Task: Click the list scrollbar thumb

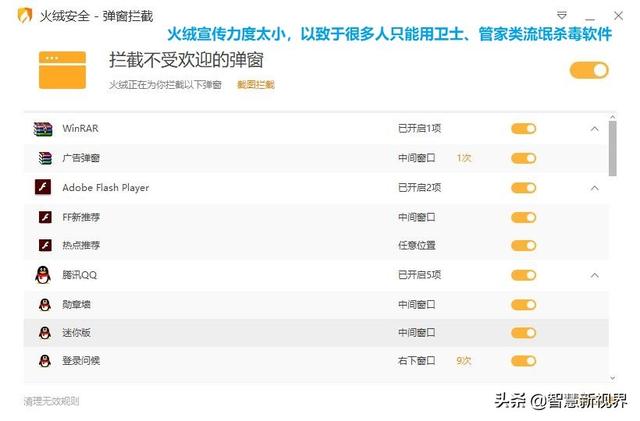Action: coord(612,149)
